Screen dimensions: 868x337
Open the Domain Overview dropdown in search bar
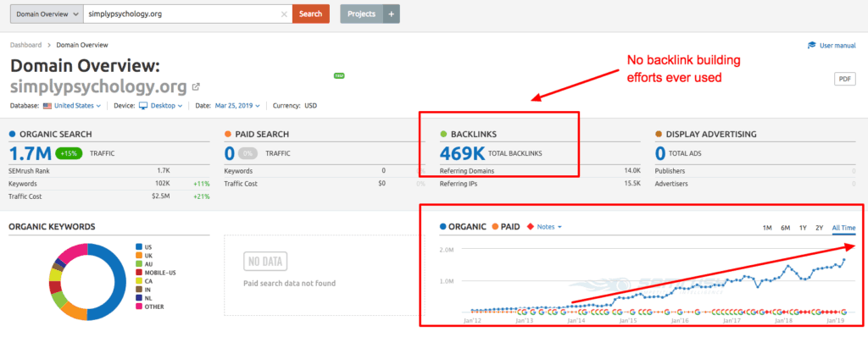[47, 14]
